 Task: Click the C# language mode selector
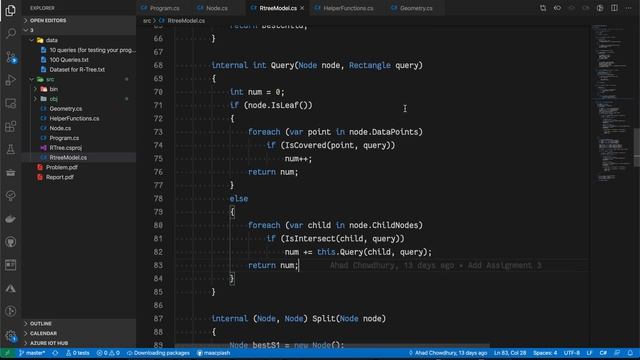pos(603,353)
